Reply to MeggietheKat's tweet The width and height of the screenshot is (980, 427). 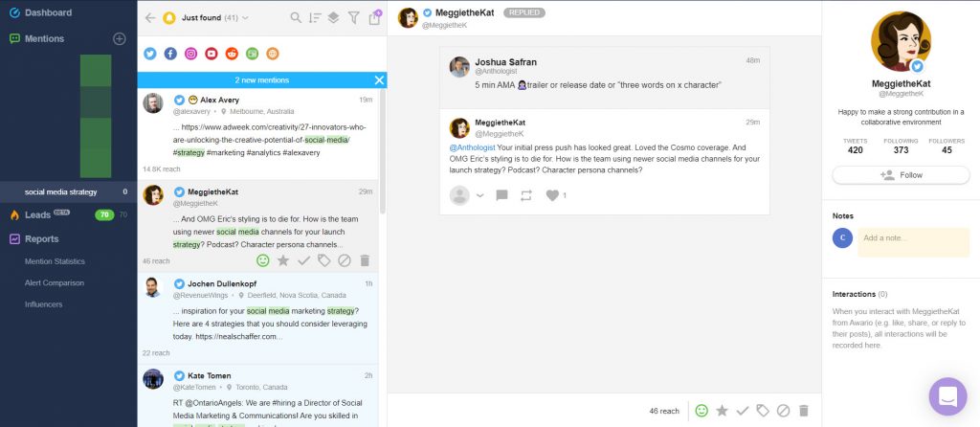501,195
